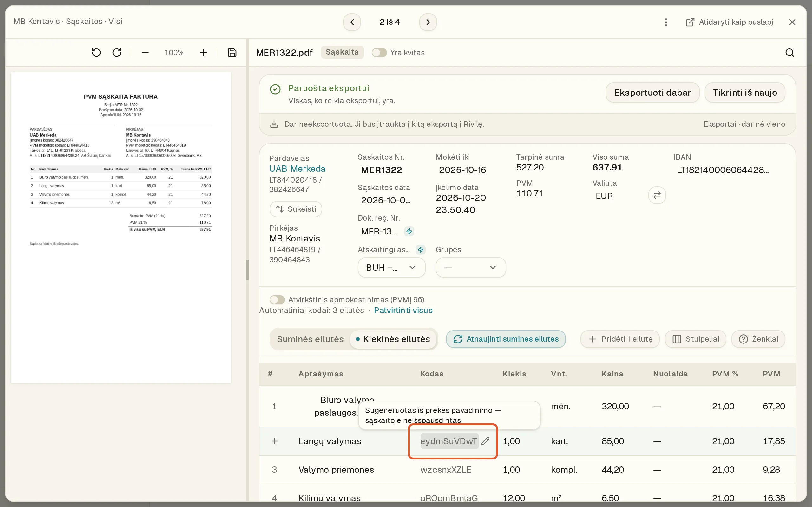Open the search magnifier icon
This screenshot has height=507, width=812.
coord(789,53)
